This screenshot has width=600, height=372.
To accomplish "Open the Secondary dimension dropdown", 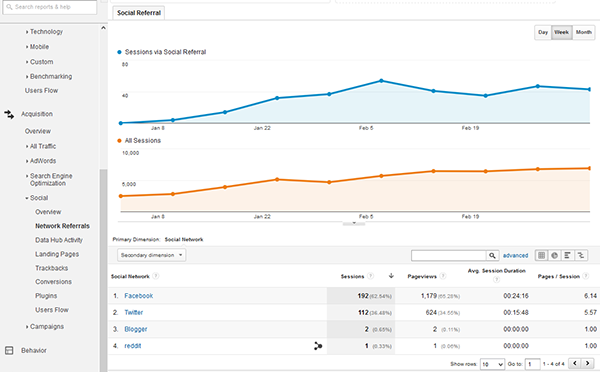I will 152,255.
